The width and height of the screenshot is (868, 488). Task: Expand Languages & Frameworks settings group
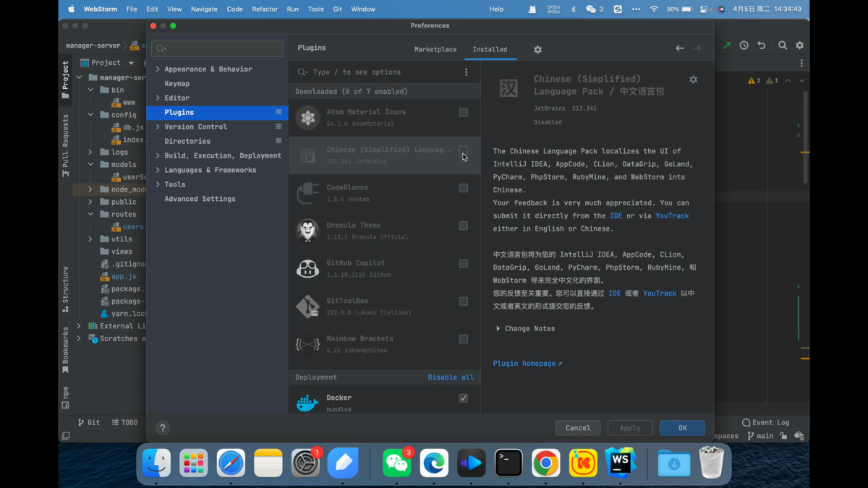[x=158, y=171]
